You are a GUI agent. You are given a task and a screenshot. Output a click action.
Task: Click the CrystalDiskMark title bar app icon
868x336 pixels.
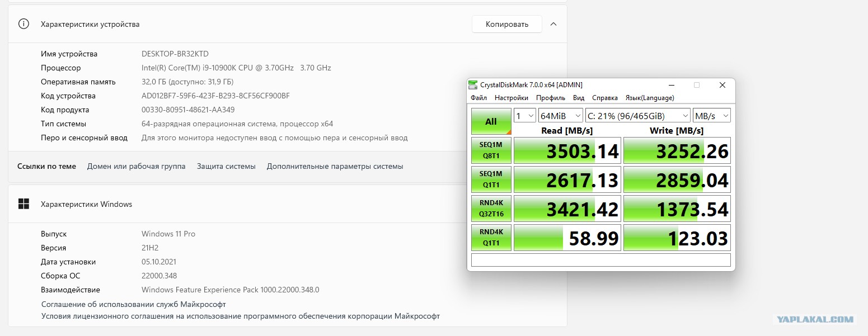point(473,85)
